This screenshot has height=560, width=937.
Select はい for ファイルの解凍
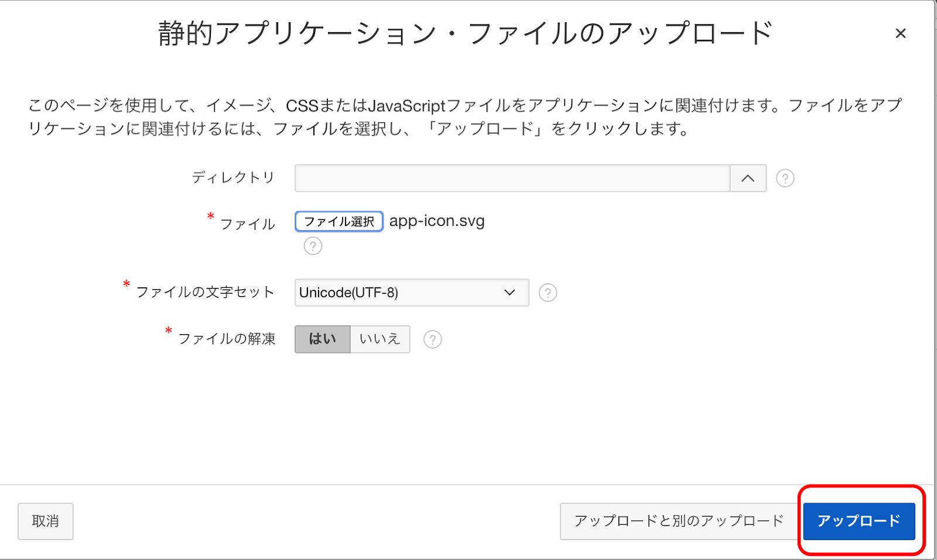(x=322, y=339)
